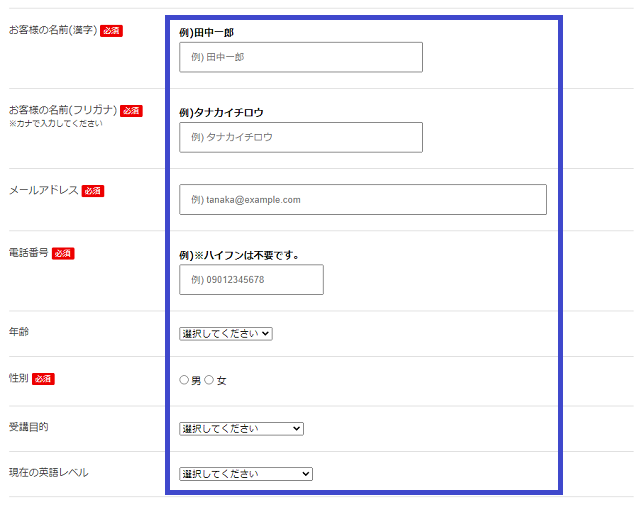The height and width of the screenshot is (517, 640).
Task: Open the 年齢 age dropdown
Action: click(226, 334)
